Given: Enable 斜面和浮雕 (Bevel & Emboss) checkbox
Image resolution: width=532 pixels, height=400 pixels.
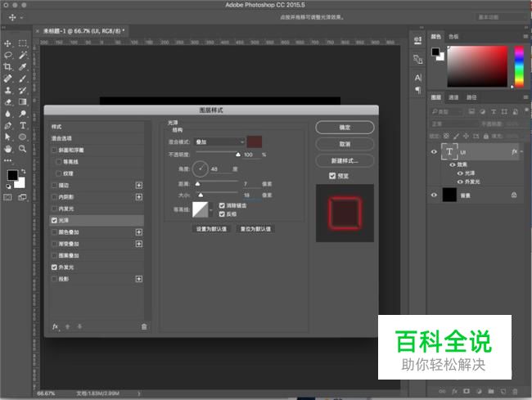Looking at the screenshot, I should pos(54,150).
